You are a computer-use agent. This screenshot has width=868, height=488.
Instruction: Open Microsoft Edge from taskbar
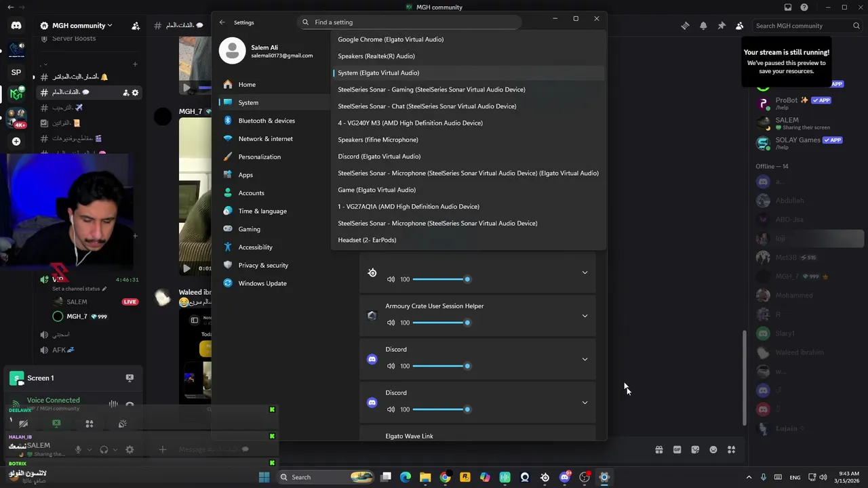tap(406, 477)
